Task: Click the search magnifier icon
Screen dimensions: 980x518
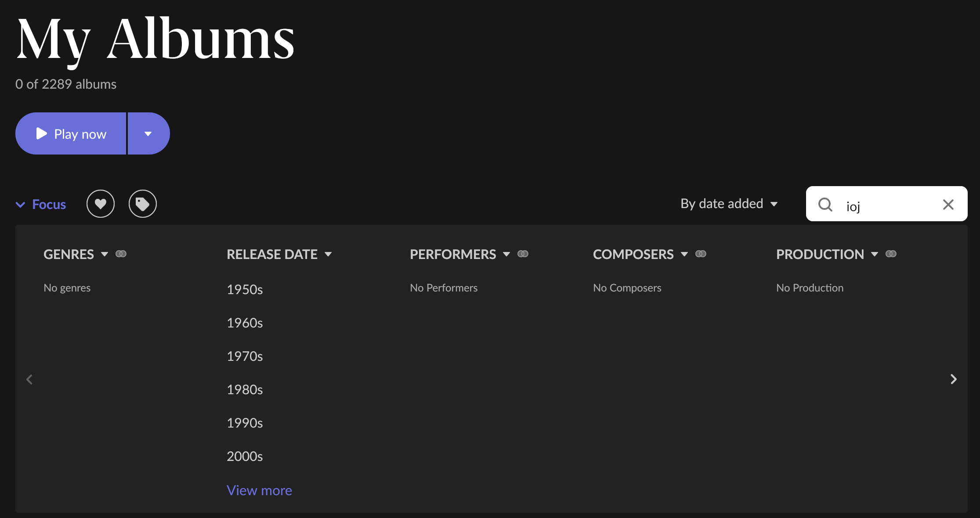Action: [x=825, y=204]
